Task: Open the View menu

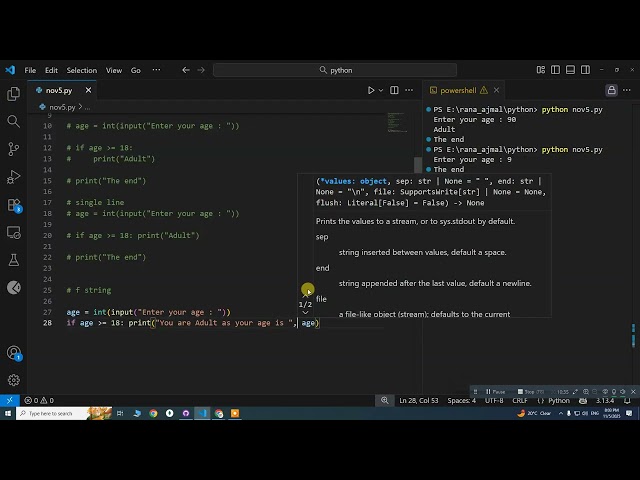Action: click(x=114, y=70)
